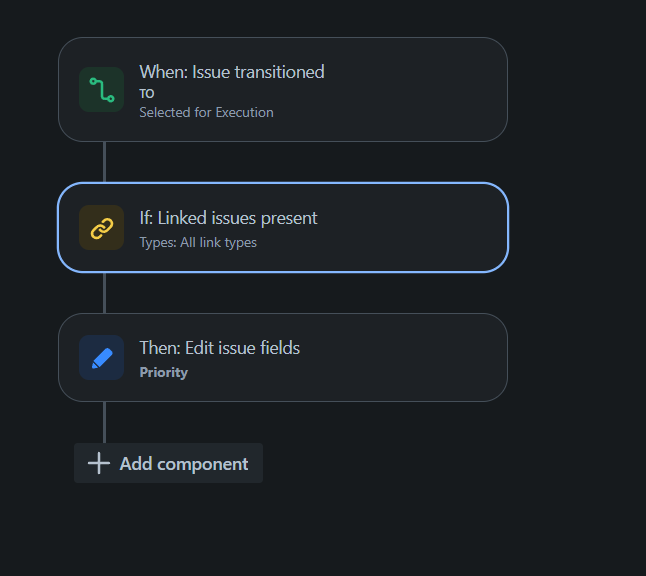Click connector line between condition and action
Image resolution: width=646 pixels, height=576 pixels.
tap(104, 292)
